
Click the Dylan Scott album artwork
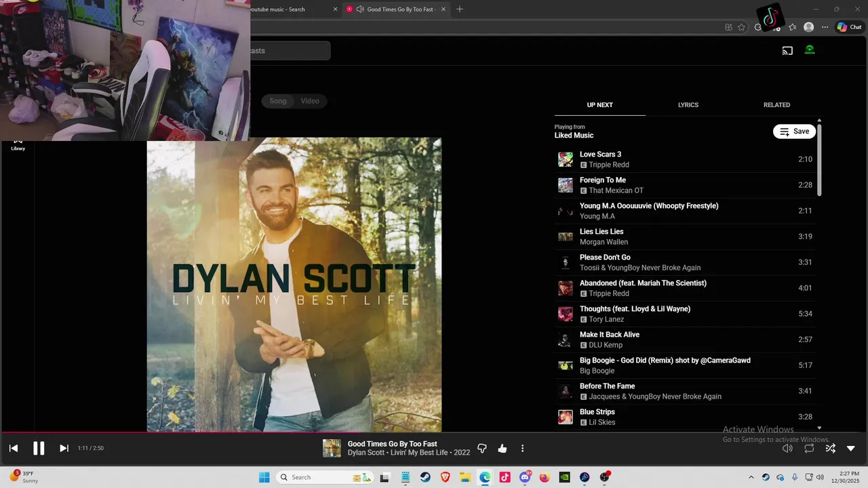[x=294, y=285]
